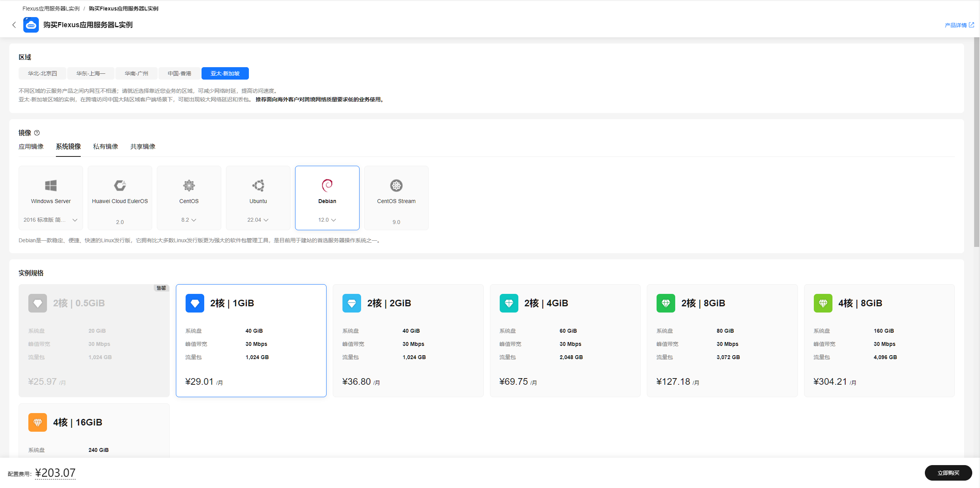This screenshot has width=980, height=488.
Task: Click the ¥304.21 monthly price
Action: 830,382
